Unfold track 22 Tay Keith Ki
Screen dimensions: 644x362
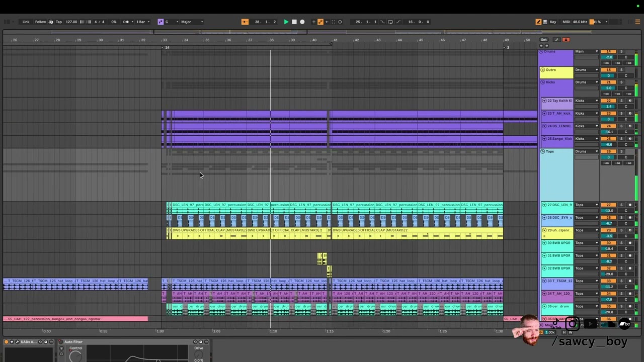pos(544,101)
